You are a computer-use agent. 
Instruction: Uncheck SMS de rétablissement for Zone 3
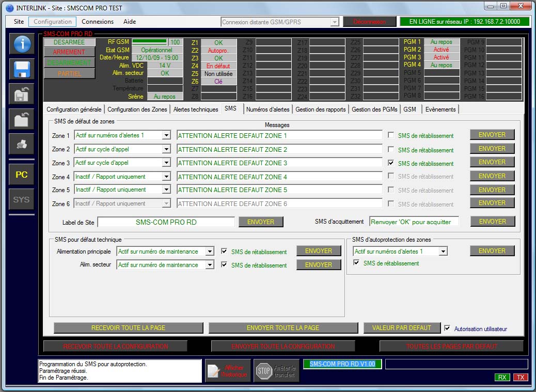click(x=391, y=163)
